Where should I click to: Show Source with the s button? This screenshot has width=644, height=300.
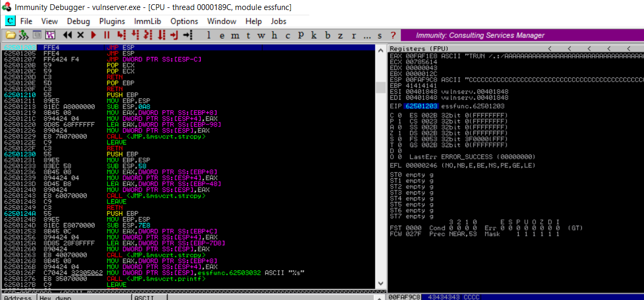(x=380, y=35)
